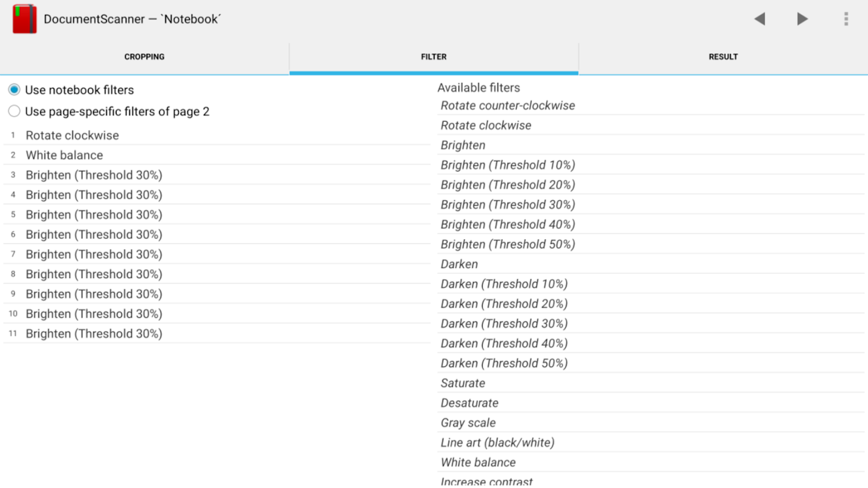Open the three-dot overflow menu
The height and width of the screenshot is (488, 868).
846,19
